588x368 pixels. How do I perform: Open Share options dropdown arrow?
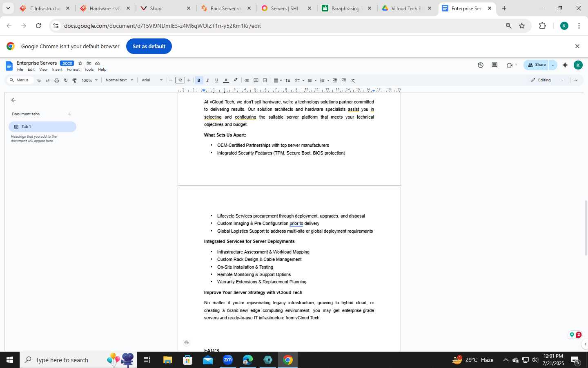point(553,65)
